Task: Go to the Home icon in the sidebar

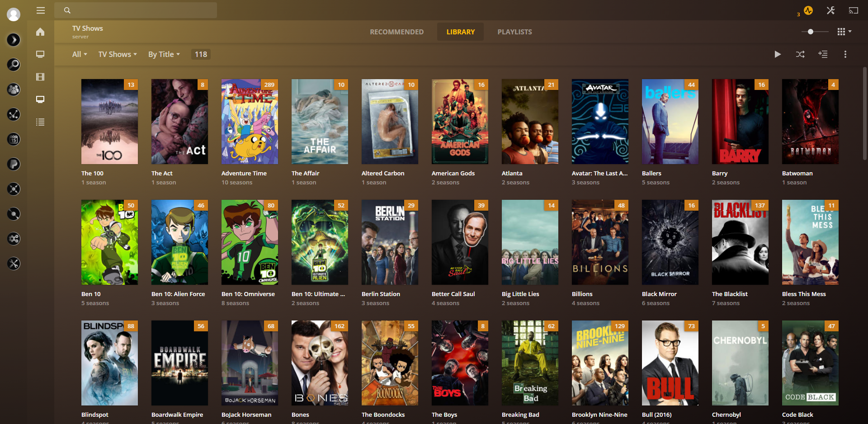Action: 40,32
